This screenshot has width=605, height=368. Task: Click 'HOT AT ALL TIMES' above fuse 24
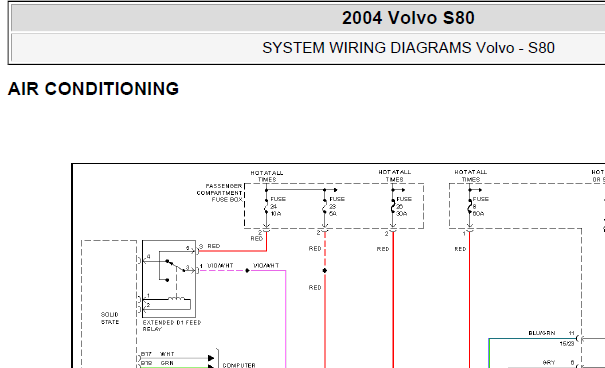click(x=267, y=176)
